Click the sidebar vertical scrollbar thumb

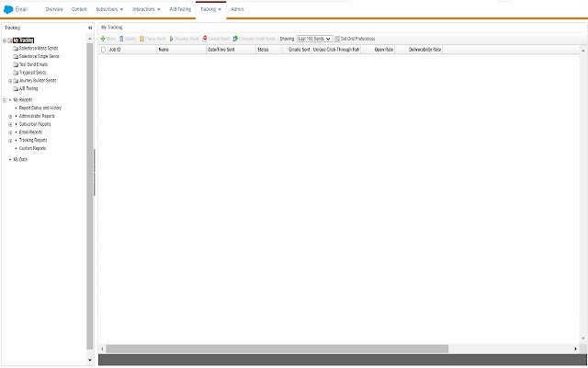click(90, 196)
